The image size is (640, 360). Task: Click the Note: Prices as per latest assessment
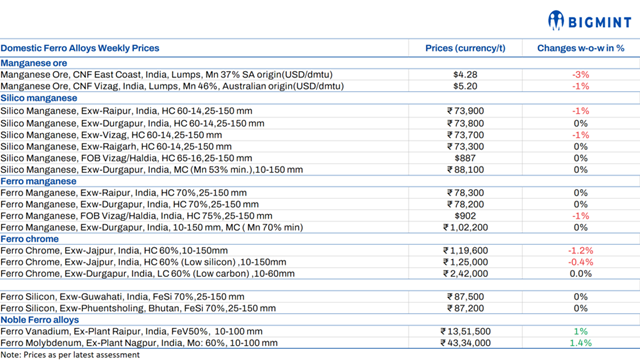[x=70, y=355]
